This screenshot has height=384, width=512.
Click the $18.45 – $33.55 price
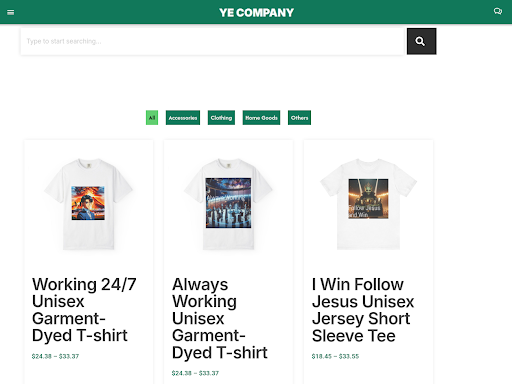[x=335, y=356]
